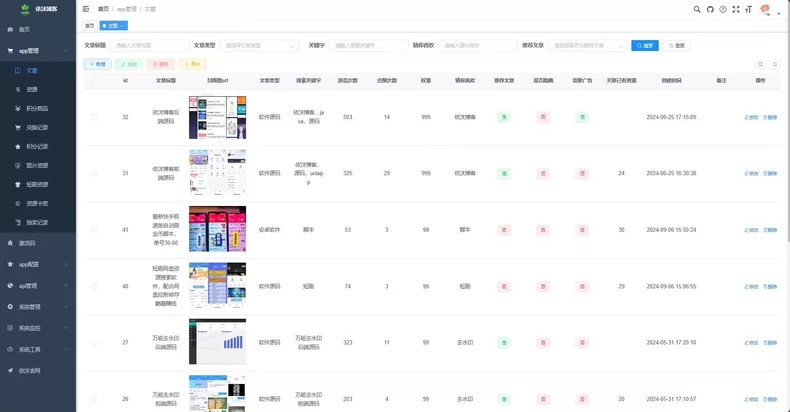Tick the checkbox for row id 41
This screenshot has width=790, height=412.
click(x=94, y=230)
